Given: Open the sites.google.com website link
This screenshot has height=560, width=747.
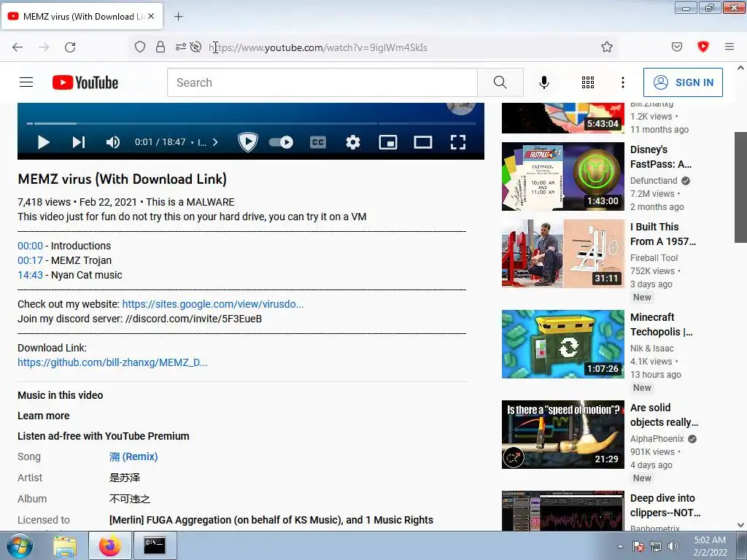Looking at the screenshot, I should tap(212, 304).
